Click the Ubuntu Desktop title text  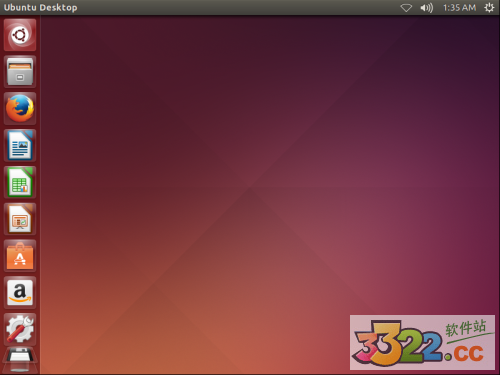pos(40,8)
